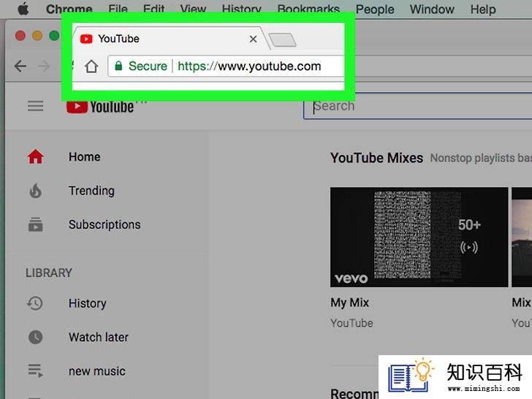Viewport: 532px width, 399px height.
Task: Minimize window with the yellow button
Action: tap(37, 36)
